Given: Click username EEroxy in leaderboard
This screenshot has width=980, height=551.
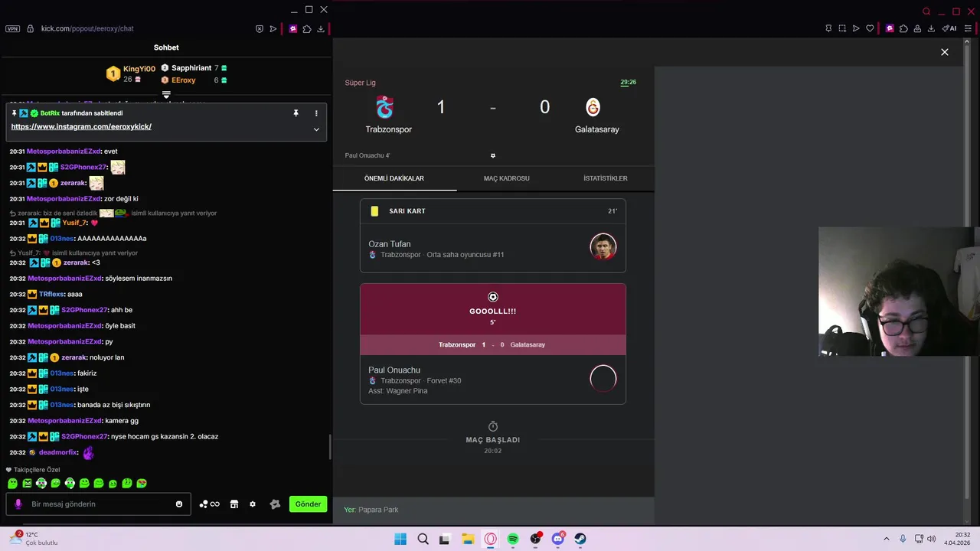Looking at the screenshot, I should pyautogui.click(x=184, y=80).
